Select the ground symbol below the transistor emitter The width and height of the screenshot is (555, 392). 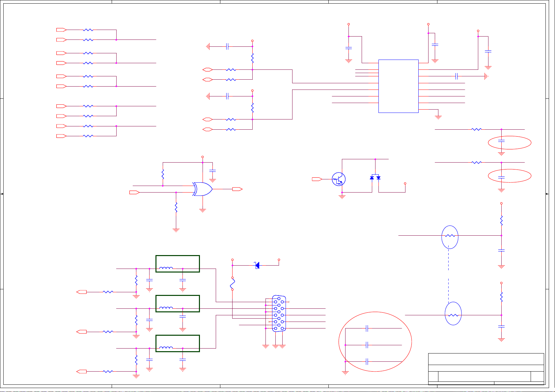[x=342, y=197]
